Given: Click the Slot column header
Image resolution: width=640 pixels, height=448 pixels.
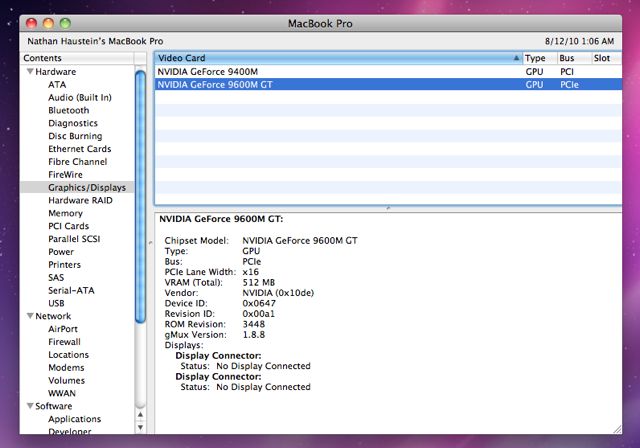Looking at the screenshot, I should 603,58.
